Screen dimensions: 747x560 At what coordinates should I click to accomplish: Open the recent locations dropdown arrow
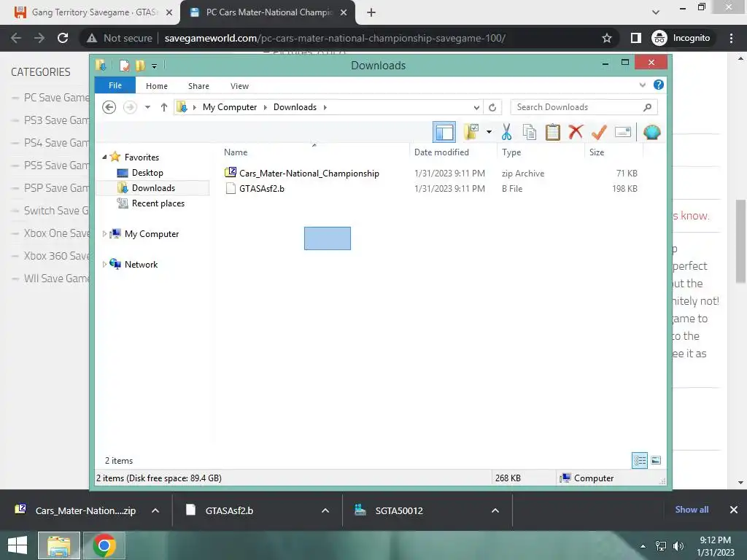pyautogui.click(x=147, y=107)
